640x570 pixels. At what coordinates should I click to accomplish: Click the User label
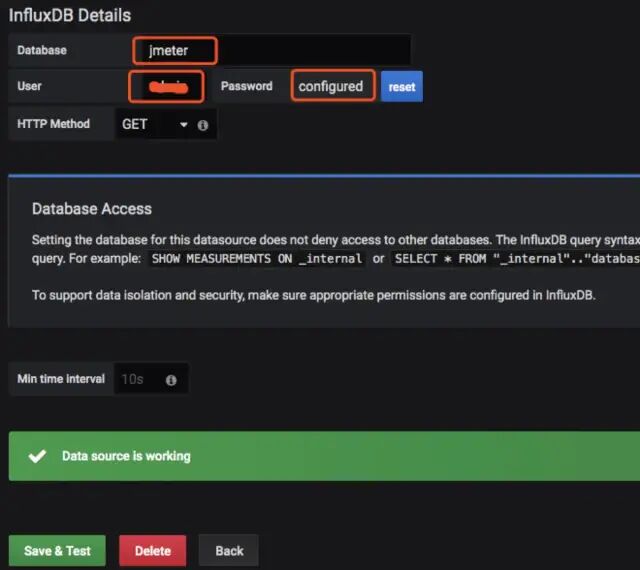point(29,86)
